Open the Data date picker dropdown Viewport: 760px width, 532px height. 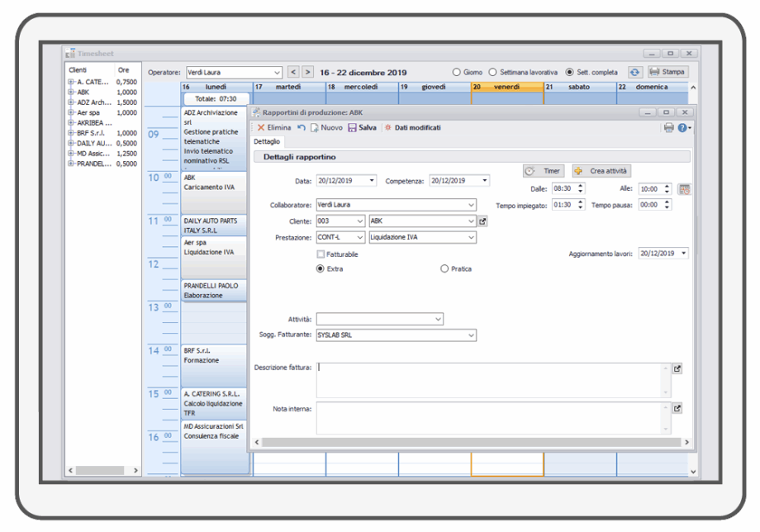(372, 181)
